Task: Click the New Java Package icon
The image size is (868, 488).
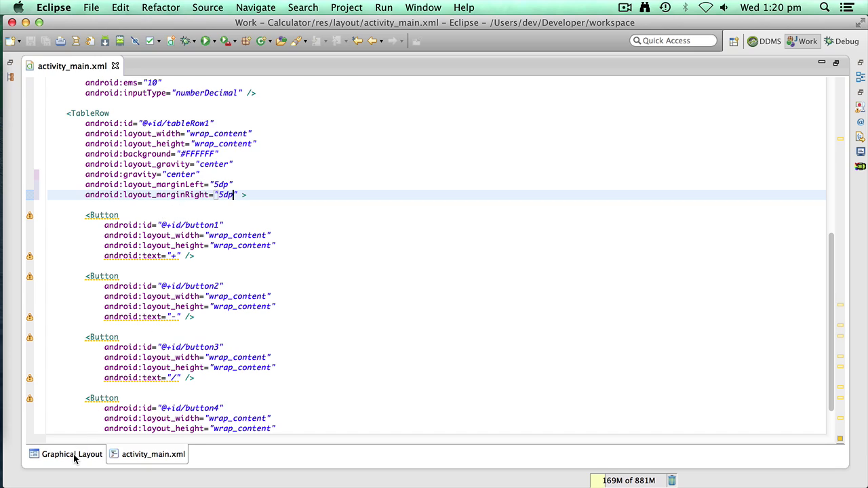Action: point(245,41)
